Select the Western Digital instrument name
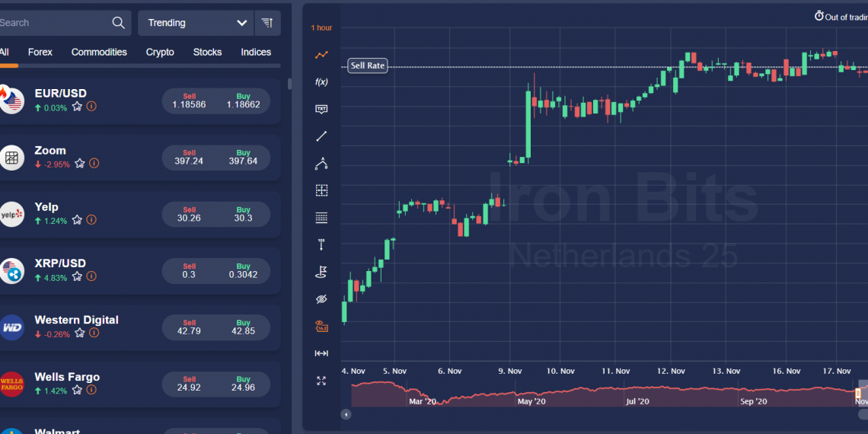Image resolution: width=868 pixels, height=434 pixels. coord(76,320)
